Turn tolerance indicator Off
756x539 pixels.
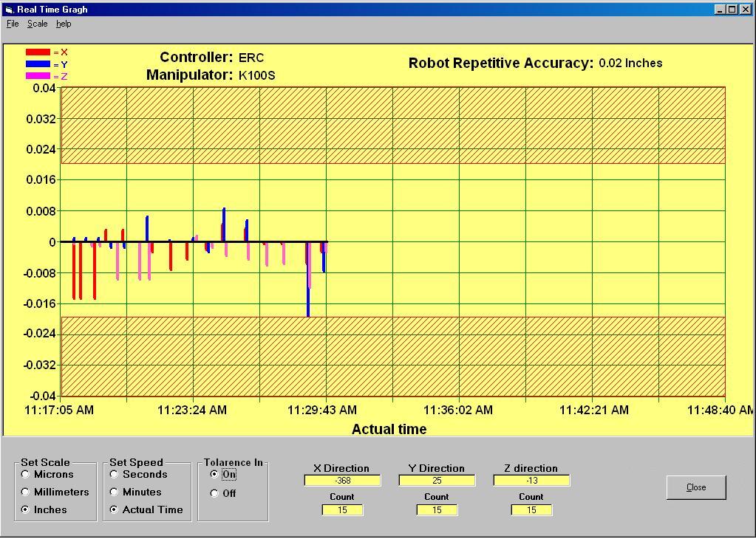click(215, 493)
